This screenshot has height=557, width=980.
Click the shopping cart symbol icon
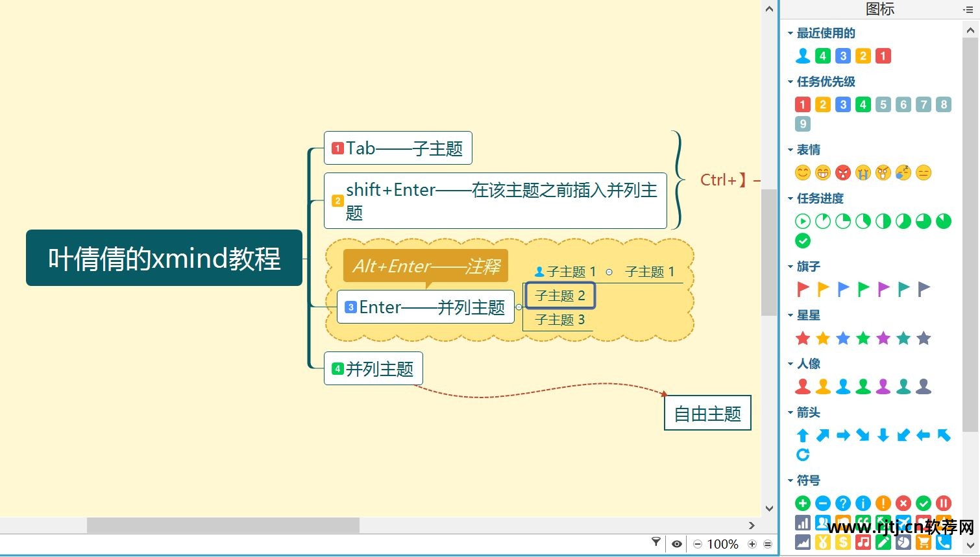(923, 541)
